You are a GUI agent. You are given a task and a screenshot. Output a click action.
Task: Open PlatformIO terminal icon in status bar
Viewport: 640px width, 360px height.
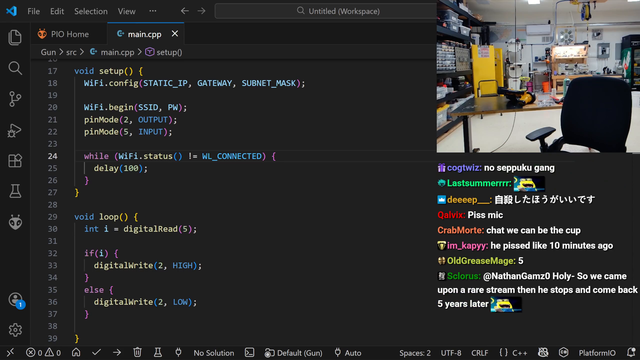click(249, 353)
